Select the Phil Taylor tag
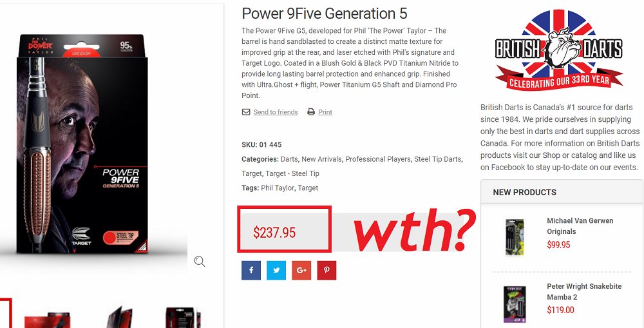 pos(277,188)
